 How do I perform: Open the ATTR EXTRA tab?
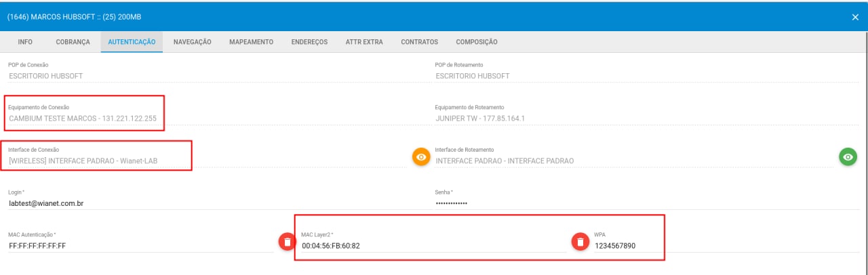click(364, 42)
